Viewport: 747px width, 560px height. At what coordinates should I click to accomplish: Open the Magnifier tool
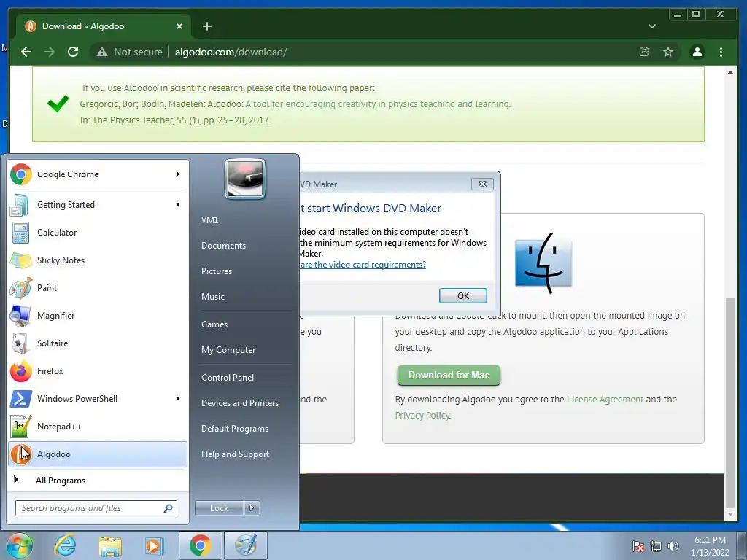[98, 315]
